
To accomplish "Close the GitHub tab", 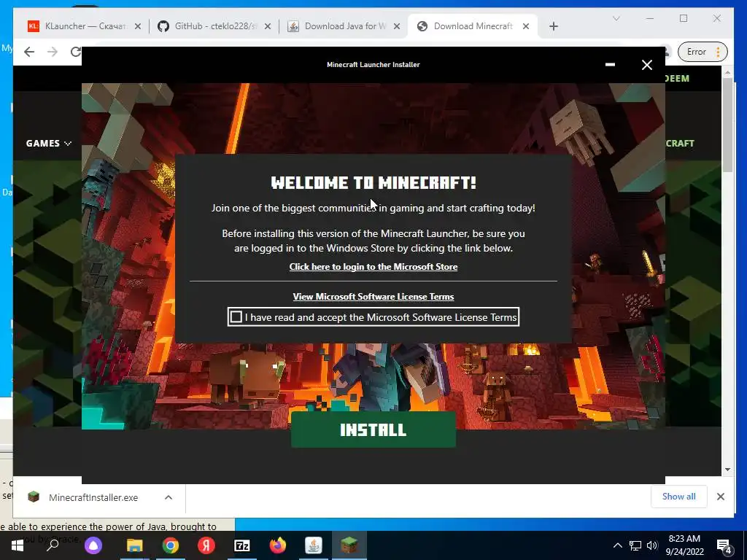I will click(x=268, y=26).
